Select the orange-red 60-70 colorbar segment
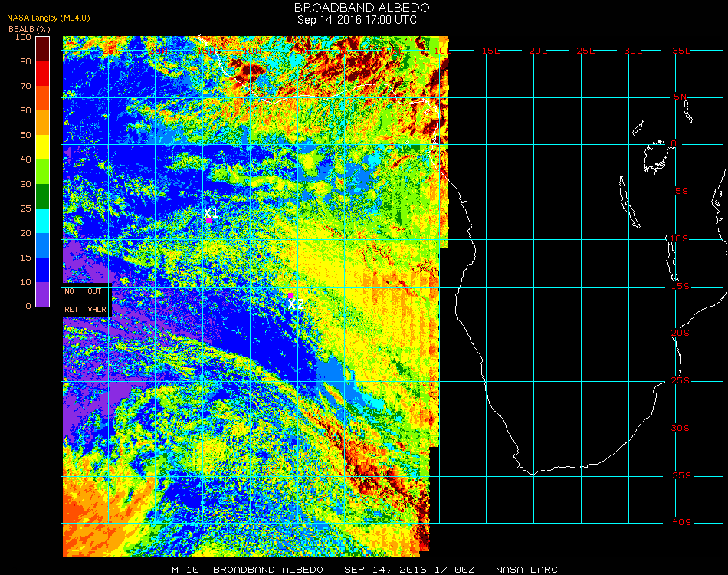Screen dimensions: 728x575 (42, 98)
